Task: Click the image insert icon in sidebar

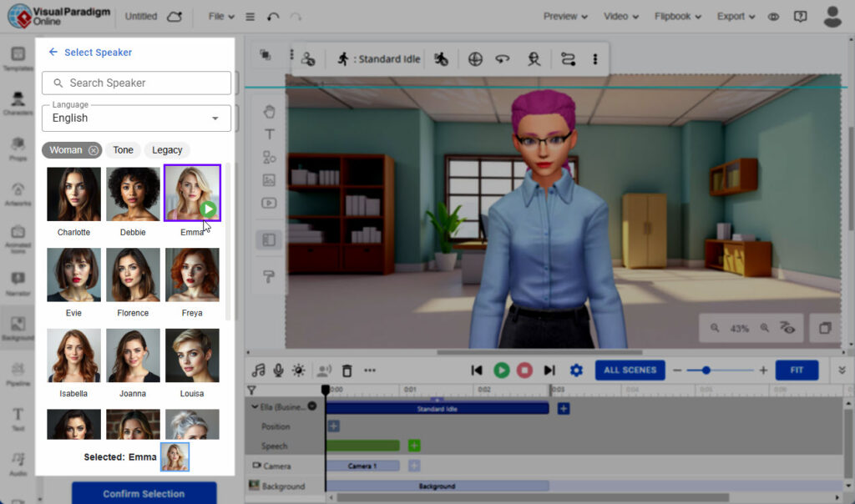Action: coord(267,179)
